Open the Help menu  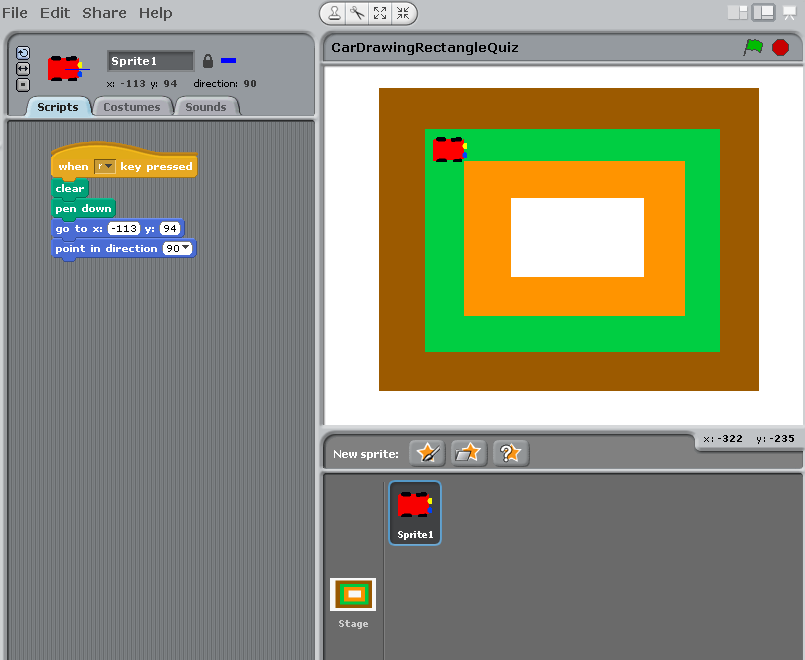[156, 13]
